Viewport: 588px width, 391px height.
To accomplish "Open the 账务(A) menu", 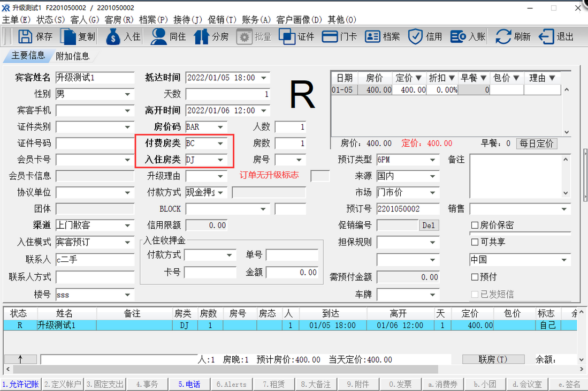I will click(256, 19).
